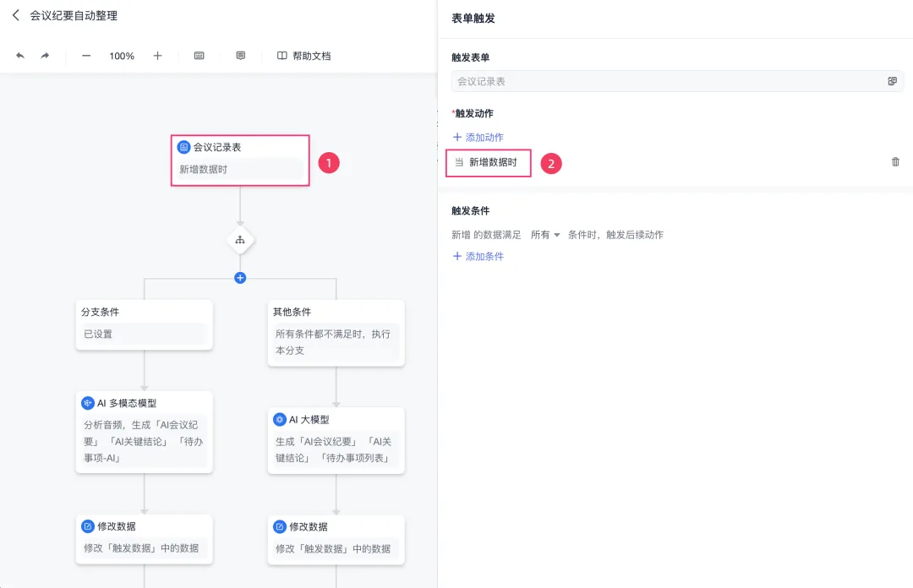913x588 pixels.
Task: Click the undo arrow in toolbar
Action: pyautogui.click(x=20, y=56)
